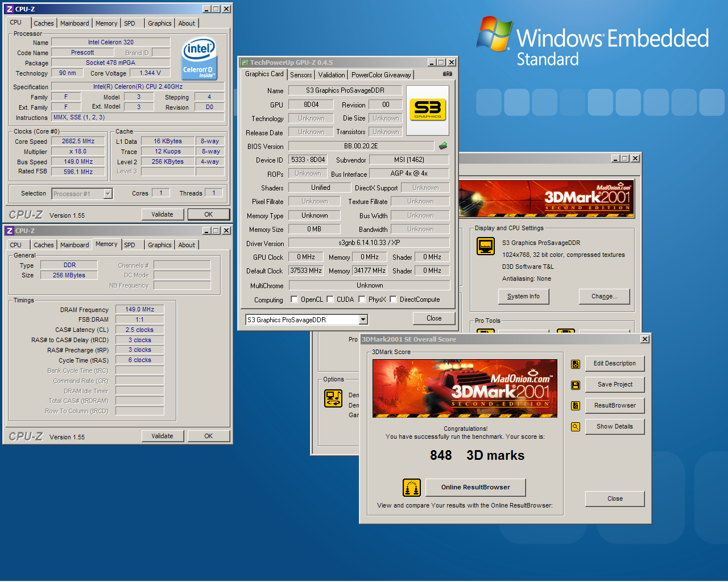
Task: Open the SPD tab in top CPU-Z
Action: [130, 23]
